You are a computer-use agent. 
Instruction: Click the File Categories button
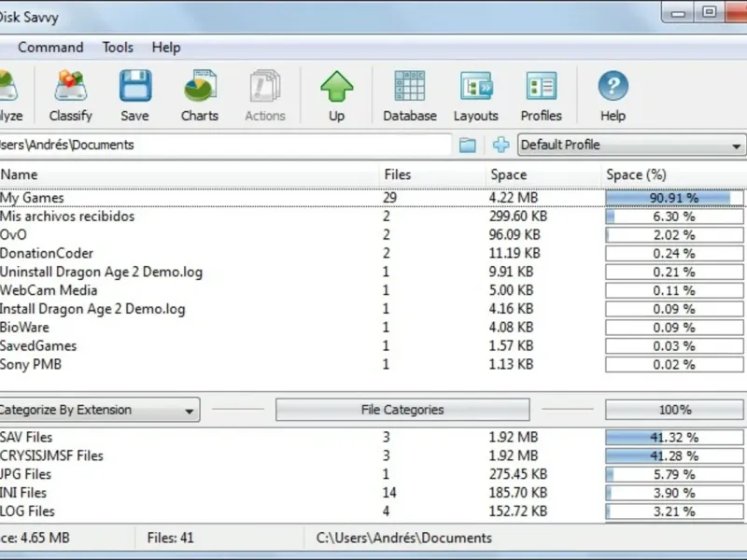[402, 410]
